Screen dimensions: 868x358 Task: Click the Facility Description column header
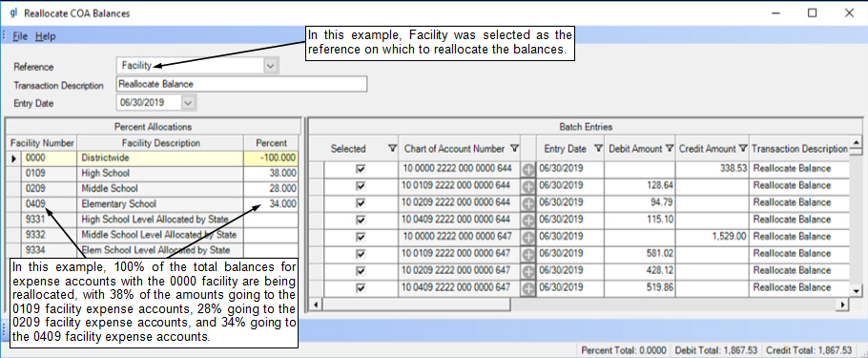(x=160, y=143)
